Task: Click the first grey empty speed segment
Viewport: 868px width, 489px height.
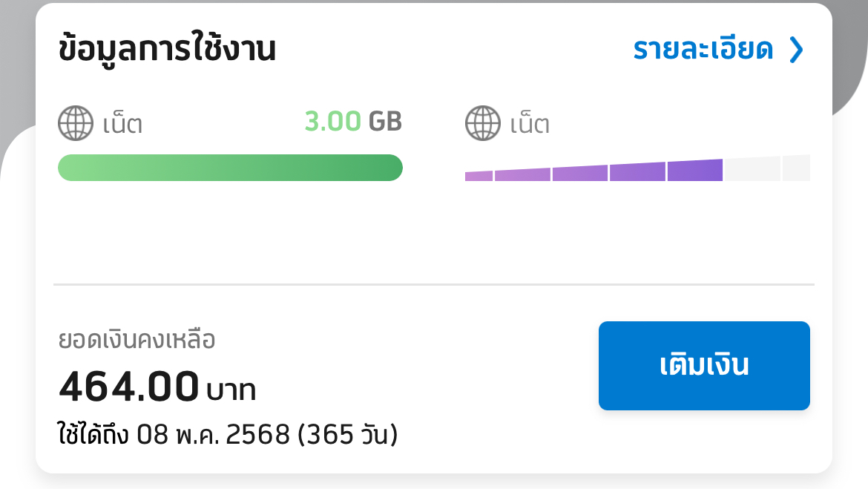Action: 752,169
